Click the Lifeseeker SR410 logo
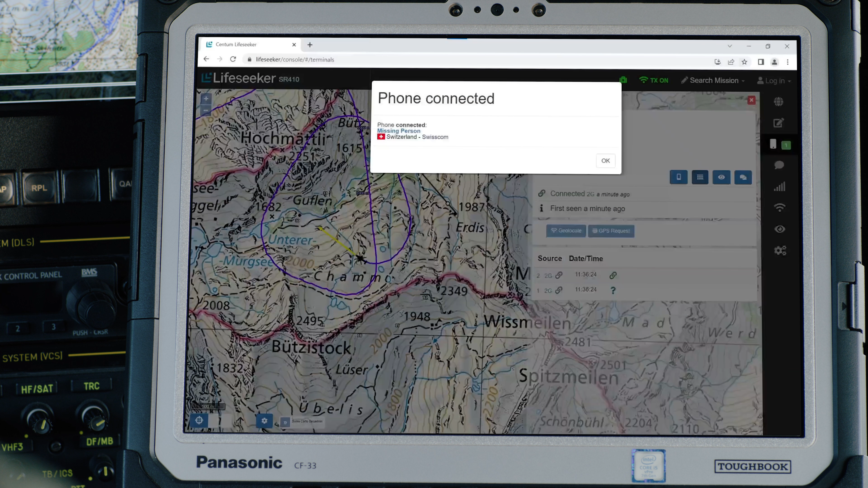This screenshot has height=488, width=868. pyautogui.click(x=250, y=78)
